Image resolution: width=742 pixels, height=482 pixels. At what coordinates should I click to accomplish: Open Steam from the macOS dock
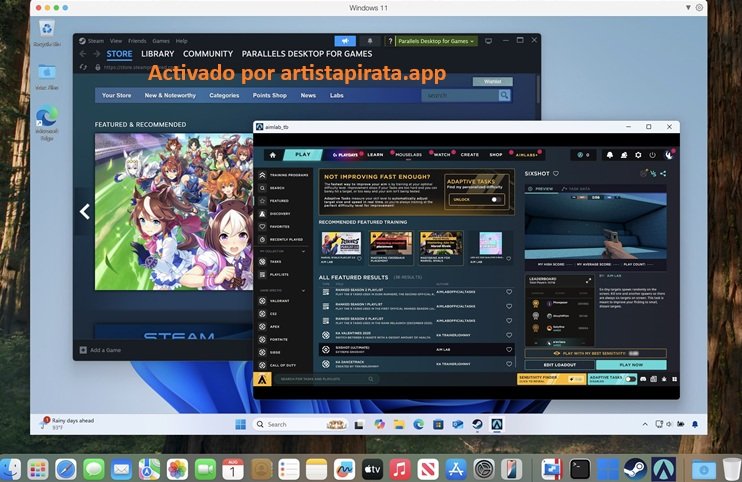[635, 469]
